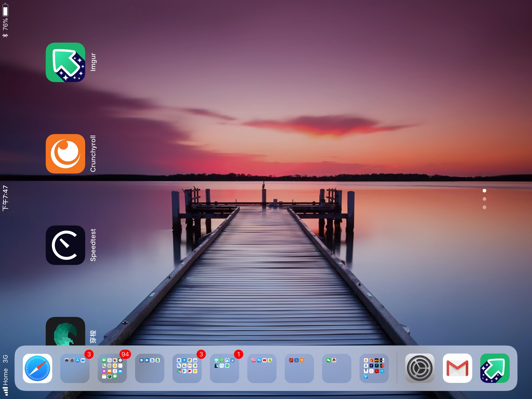Tap the green wave app icon
532x399 pixels.
(x=65, y=331)
